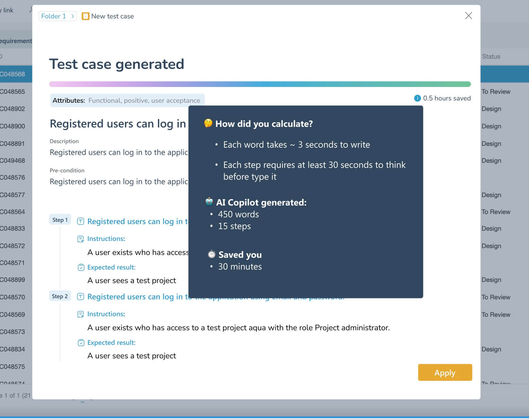529x420 pixels.
Task: Click the Expected result icon under Step 1
Action: [x=80, y=267]
